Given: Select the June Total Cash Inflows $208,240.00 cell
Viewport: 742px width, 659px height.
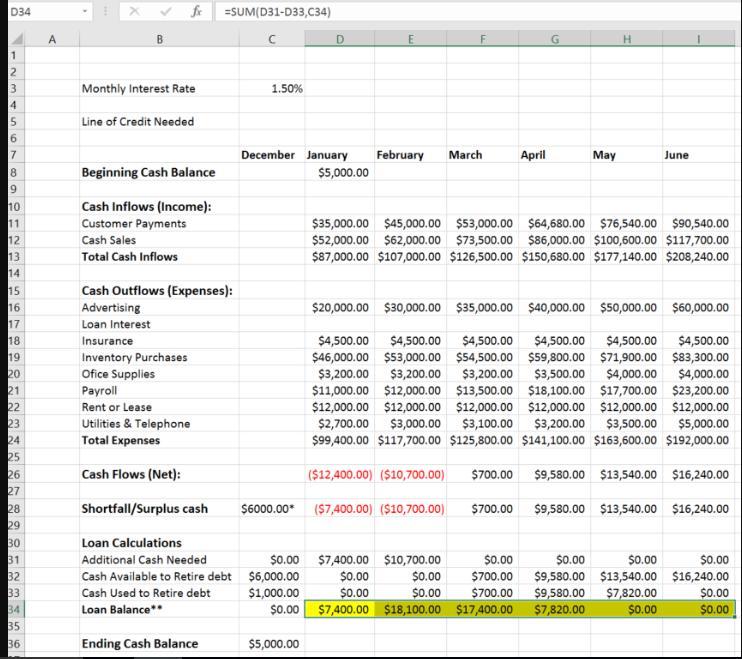Looking at the screenshot, I should coord(699,257).
